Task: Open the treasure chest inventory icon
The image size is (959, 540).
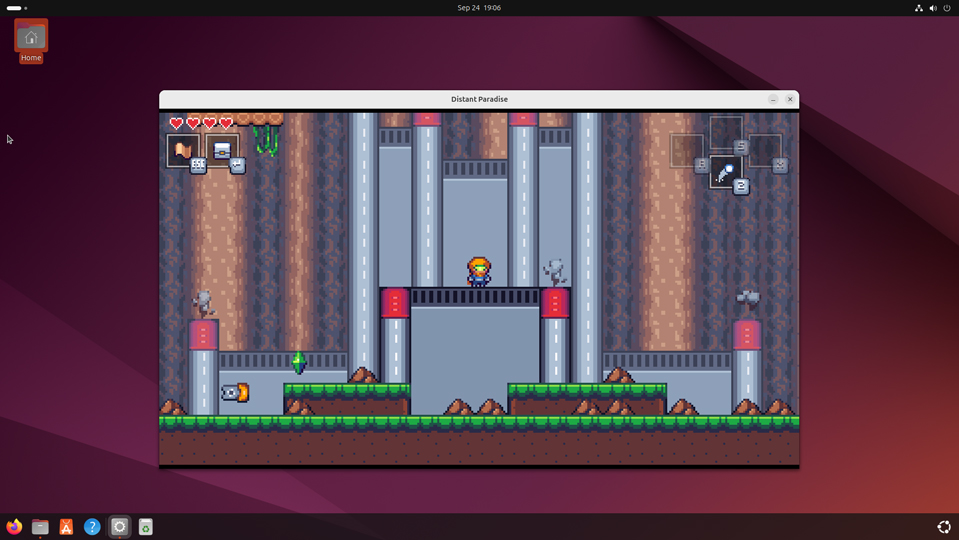Action: pyautogui.click(x=222, y=150)
